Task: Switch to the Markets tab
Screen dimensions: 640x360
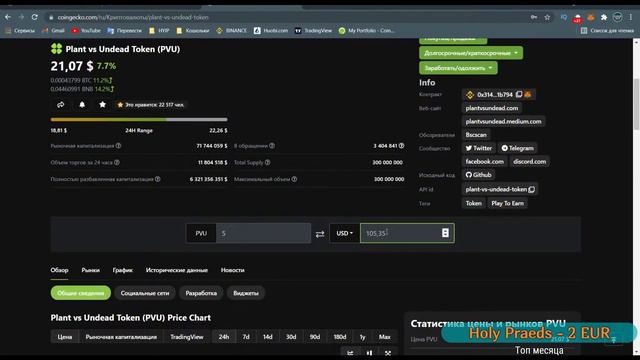Action: pyautogui.click(x=91, y=270)
